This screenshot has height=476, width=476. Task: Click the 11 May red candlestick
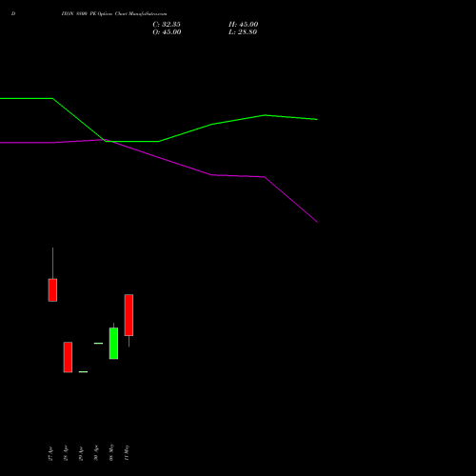[129, 315]
